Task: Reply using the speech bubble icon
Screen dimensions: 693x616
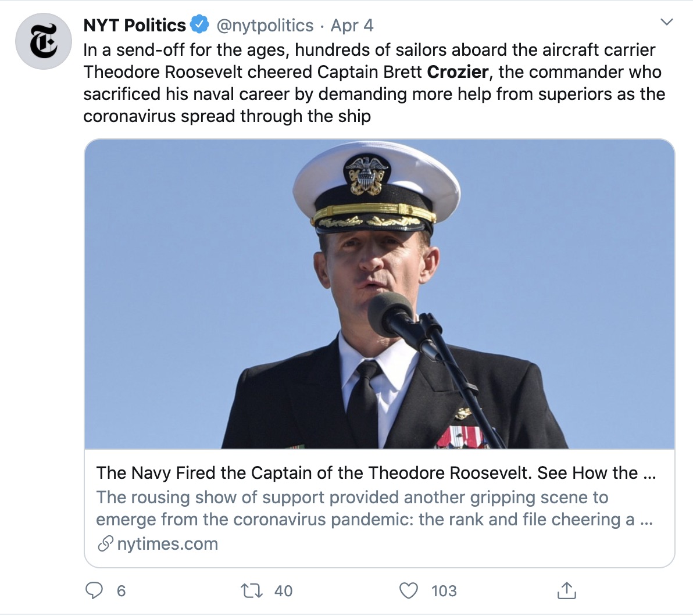Action: click(x=94, y=590)
